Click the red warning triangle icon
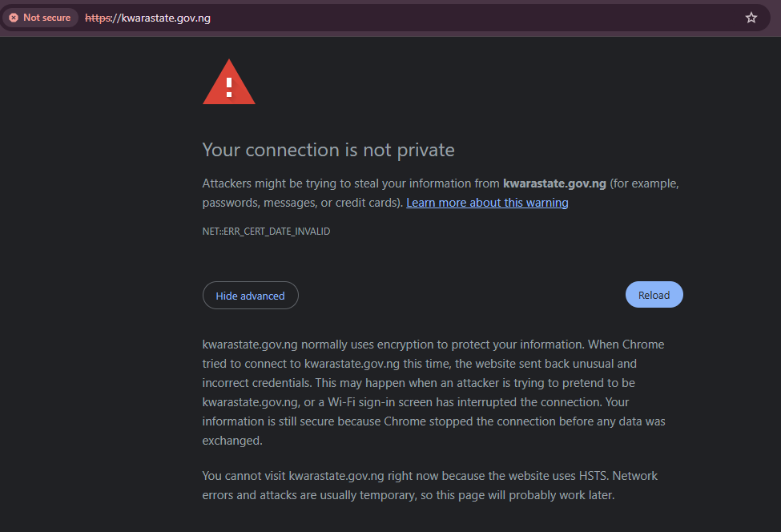This screenshot has height=532, width=781. 229,83
